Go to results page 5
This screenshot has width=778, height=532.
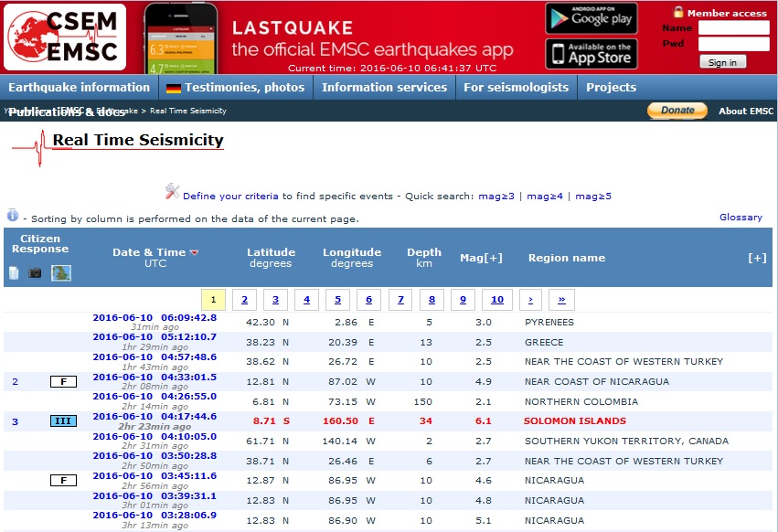[x=337, y=300]
